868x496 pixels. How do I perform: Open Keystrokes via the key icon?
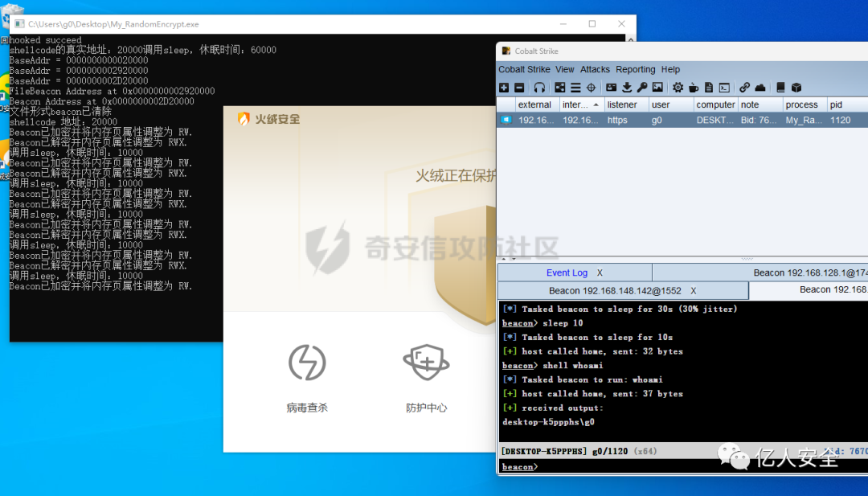coord(642,88)
